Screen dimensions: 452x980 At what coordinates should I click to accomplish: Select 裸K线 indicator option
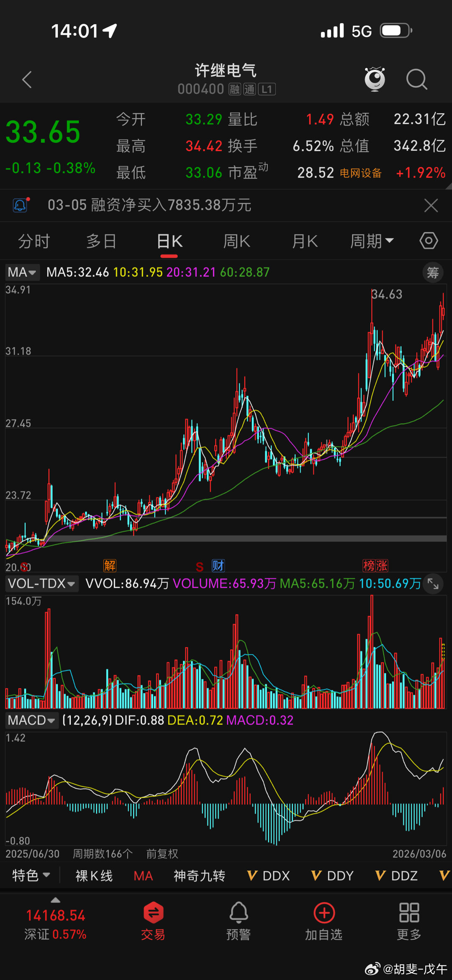point(94,876)
